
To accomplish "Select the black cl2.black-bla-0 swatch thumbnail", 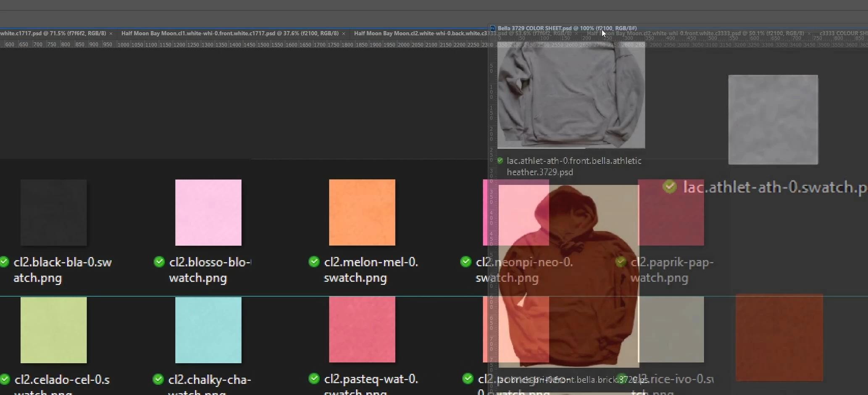I will [x=54, y=213].
